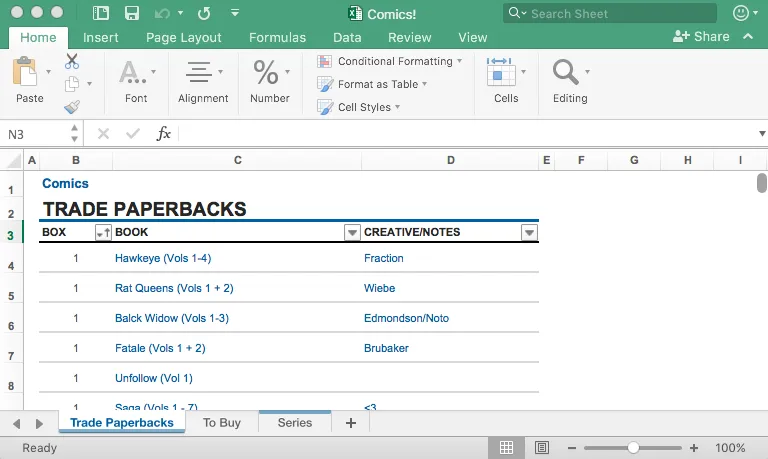Open Conditional Formatting menu

pyautogui.click(x=390, y=61)
